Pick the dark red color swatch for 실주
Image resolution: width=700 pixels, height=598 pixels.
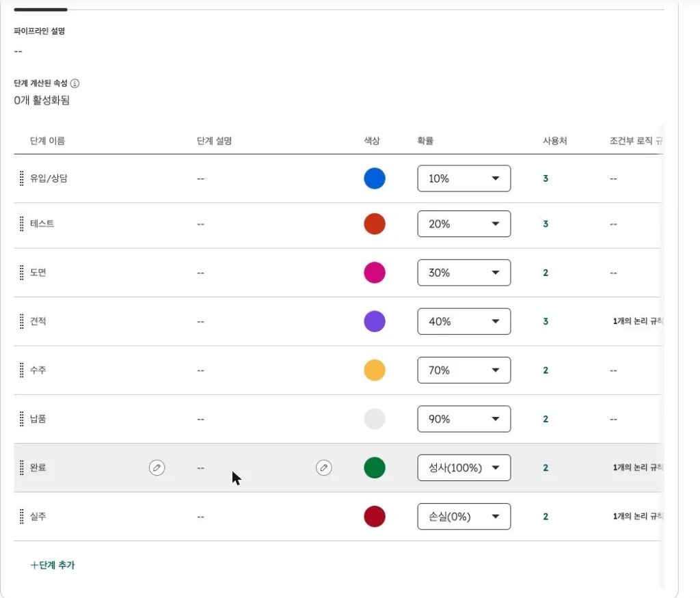coord(375,517)
